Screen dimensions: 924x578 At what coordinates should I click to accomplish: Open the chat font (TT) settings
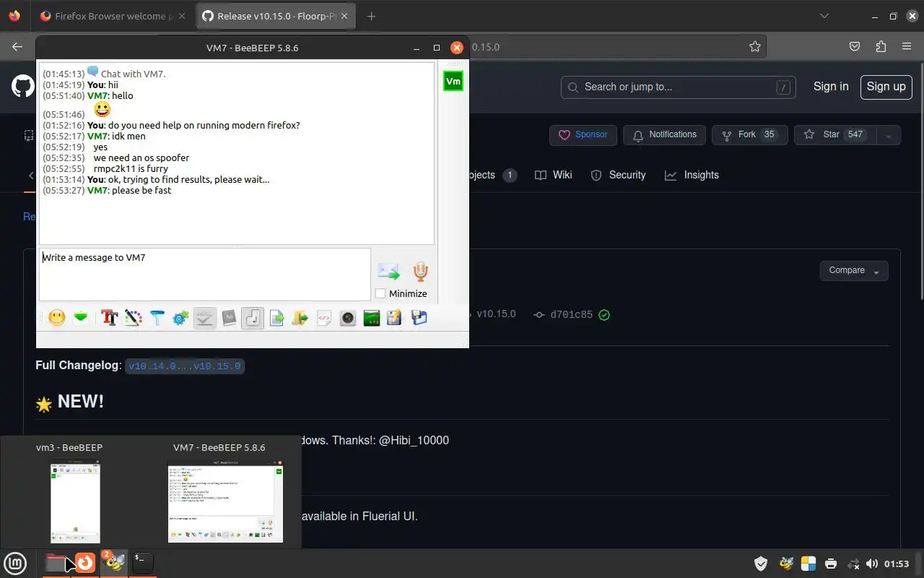coord(109,317)
